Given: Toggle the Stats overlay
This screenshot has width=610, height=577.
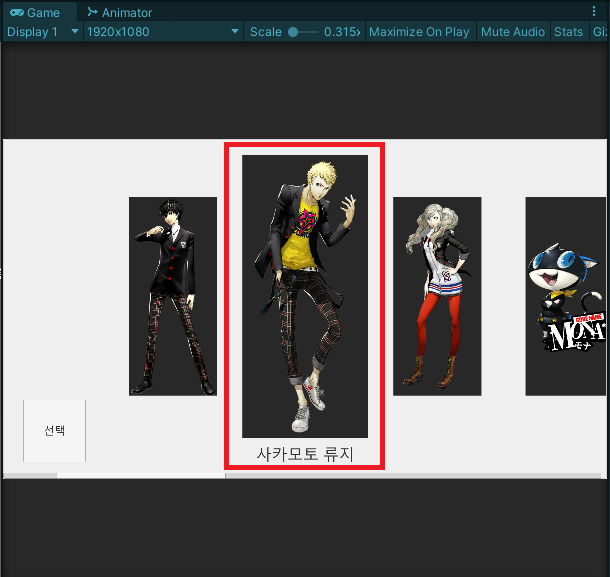Looking at the screenshot, I should [x=568, y=32].
